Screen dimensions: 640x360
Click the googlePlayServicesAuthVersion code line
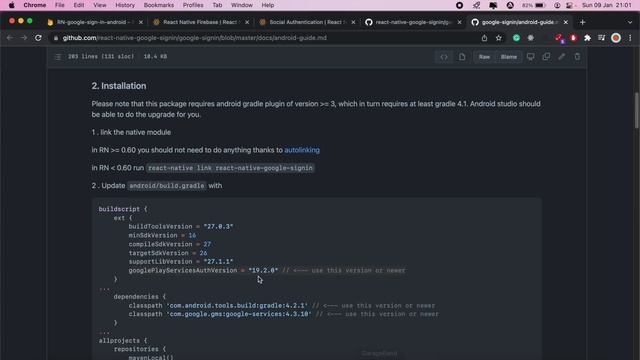click(x=267, y=270)
